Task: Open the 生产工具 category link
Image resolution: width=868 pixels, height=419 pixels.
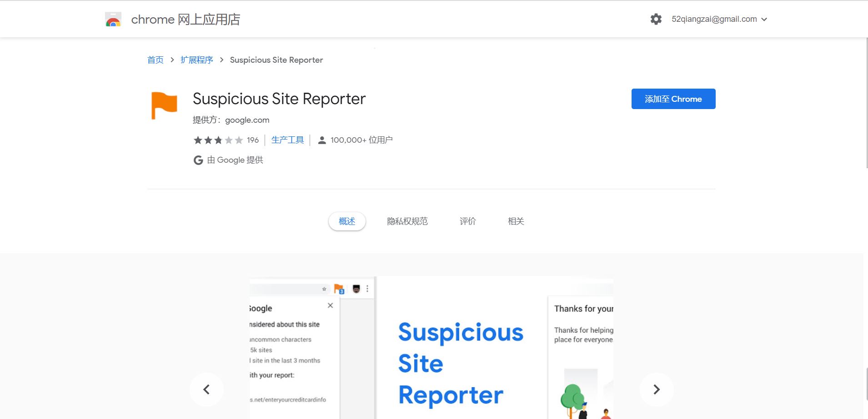Action: pyautogui.click(x=287, y=140)
